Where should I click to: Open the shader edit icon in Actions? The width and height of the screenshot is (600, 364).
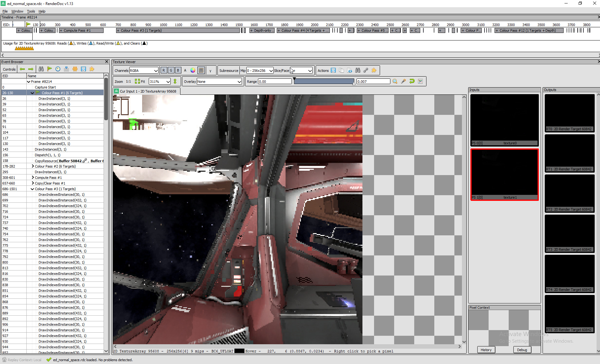click(350, 71)
